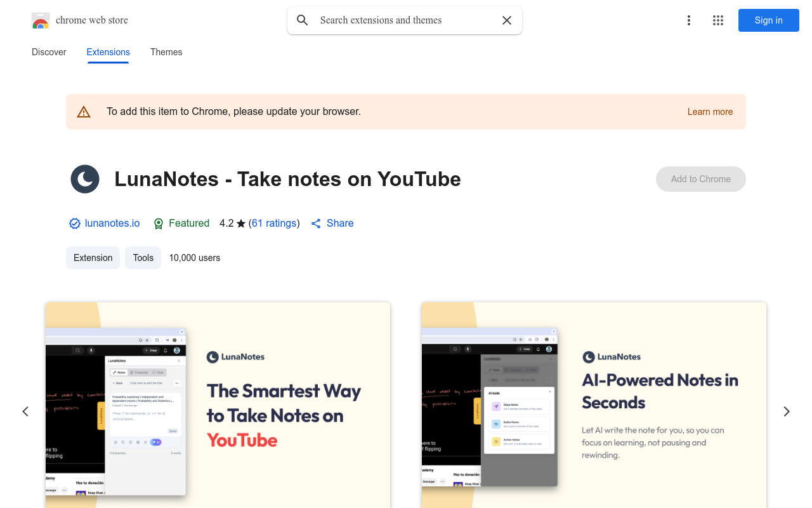Viewport: 812px width, 508px height.
Task: Open the AI-Powered Notes screenshot thumbnail
Action: 594,404
